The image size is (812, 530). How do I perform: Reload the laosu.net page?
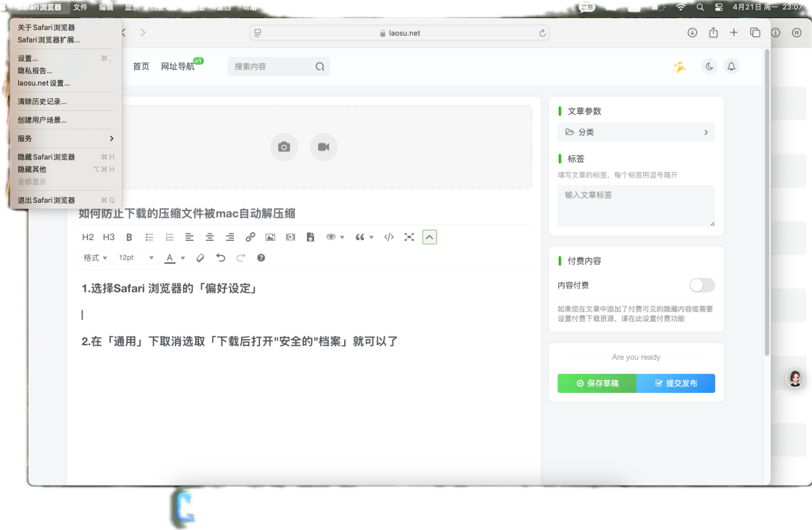(542, 33)
